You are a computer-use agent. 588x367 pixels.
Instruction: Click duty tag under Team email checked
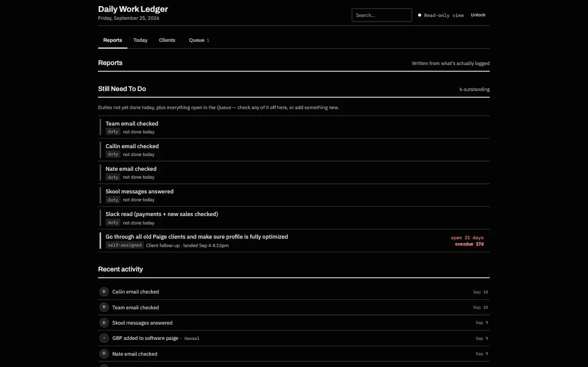113,132
